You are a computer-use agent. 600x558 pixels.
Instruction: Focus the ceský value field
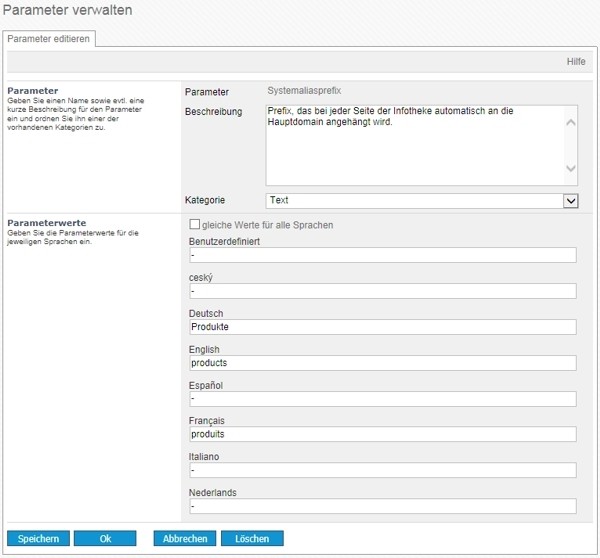coord(382,291)
